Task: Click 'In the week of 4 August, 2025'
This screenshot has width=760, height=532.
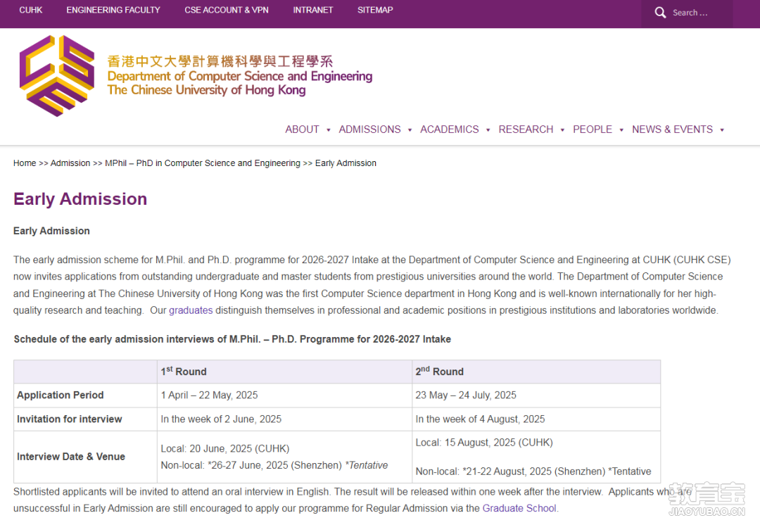Action: click(x=480, y=419)
